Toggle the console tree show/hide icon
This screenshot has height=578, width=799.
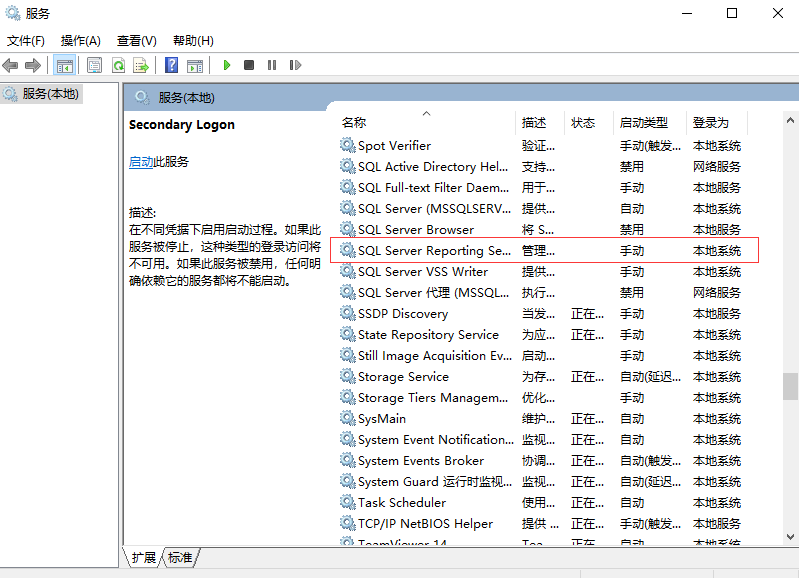[65, 65]
